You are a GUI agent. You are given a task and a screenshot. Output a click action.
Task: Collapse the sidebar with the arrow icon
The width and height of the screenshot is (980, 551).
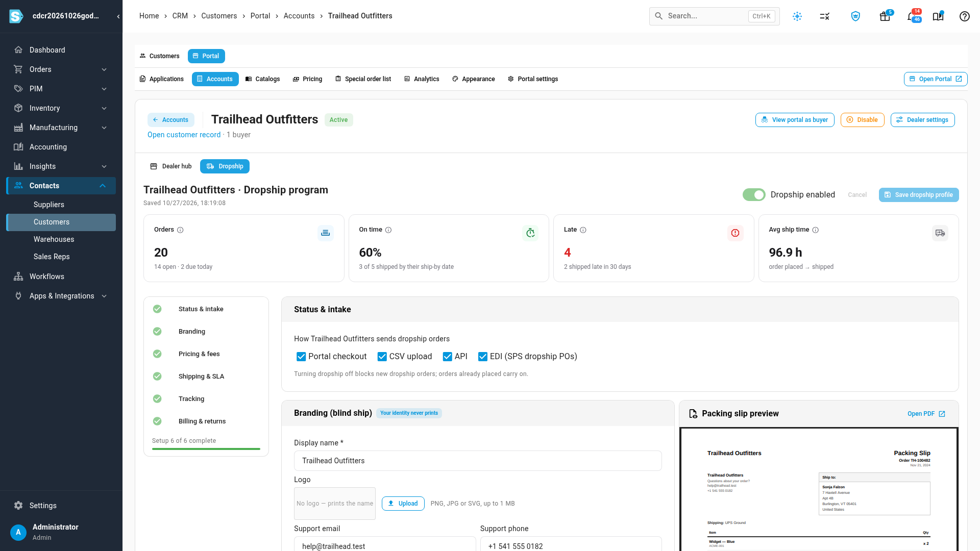coord(118,16)
